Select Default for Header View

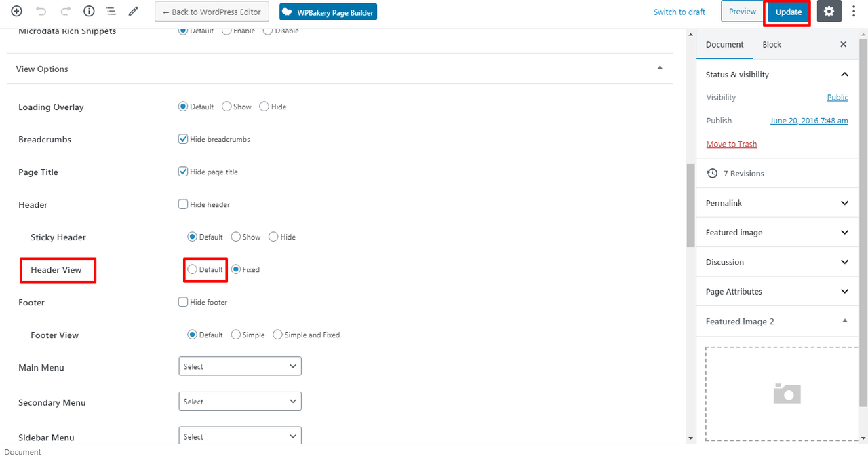[193, 269]
